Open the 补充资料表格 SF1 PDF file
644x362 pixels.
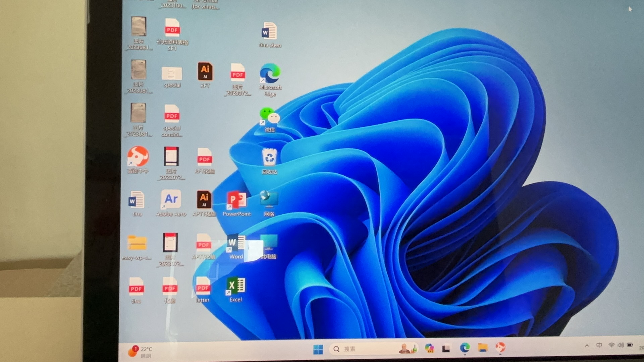[x=172, y=34]
